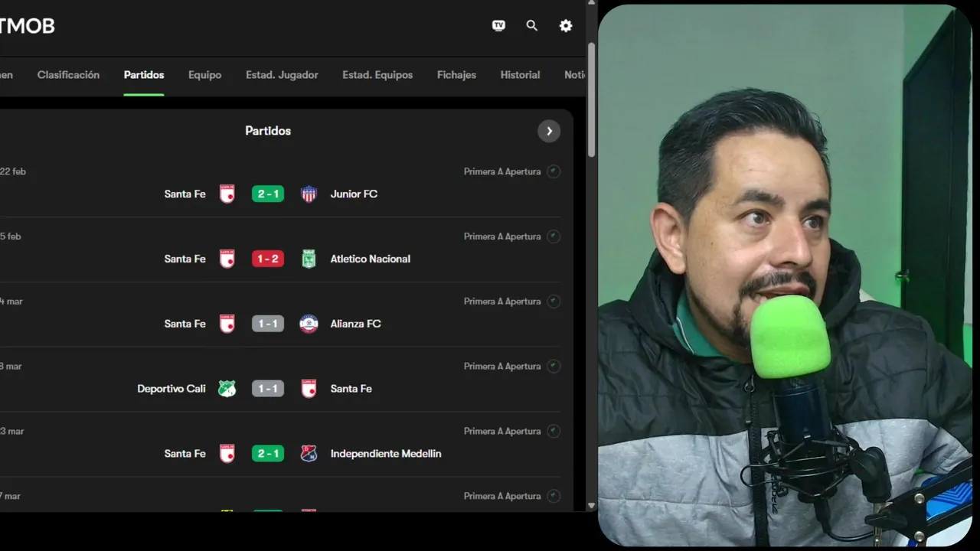Click league icon in Junior FC match row
Screen dimensions: 980x551
click(x=554, y=171)
